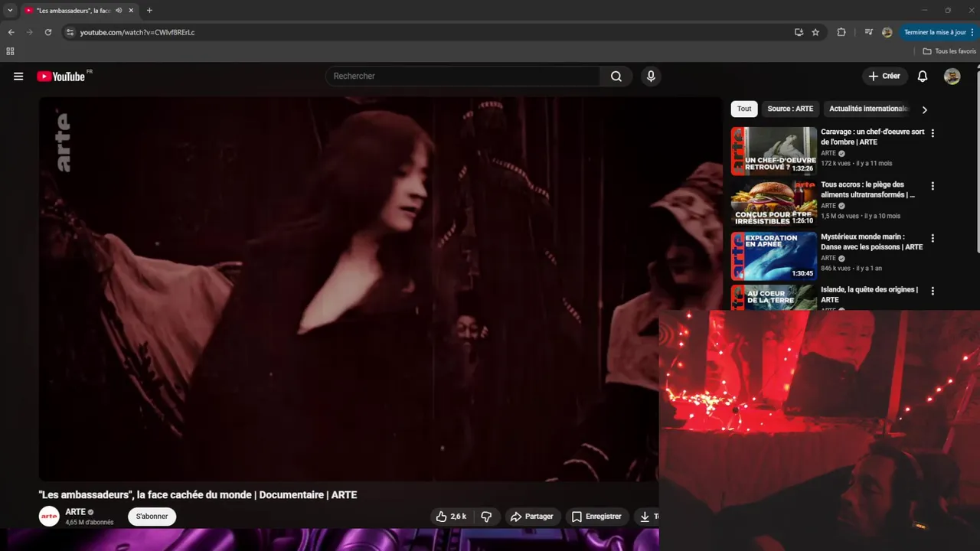Click the Enregistrer button
This screenshot has width=980, height=551.
(x=596, y=517)
